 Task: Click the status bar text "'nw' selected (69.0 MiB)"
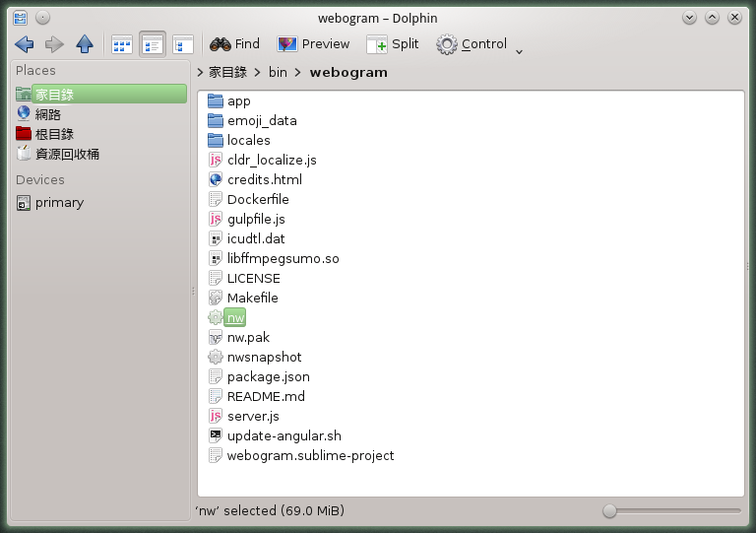(270, 510)
